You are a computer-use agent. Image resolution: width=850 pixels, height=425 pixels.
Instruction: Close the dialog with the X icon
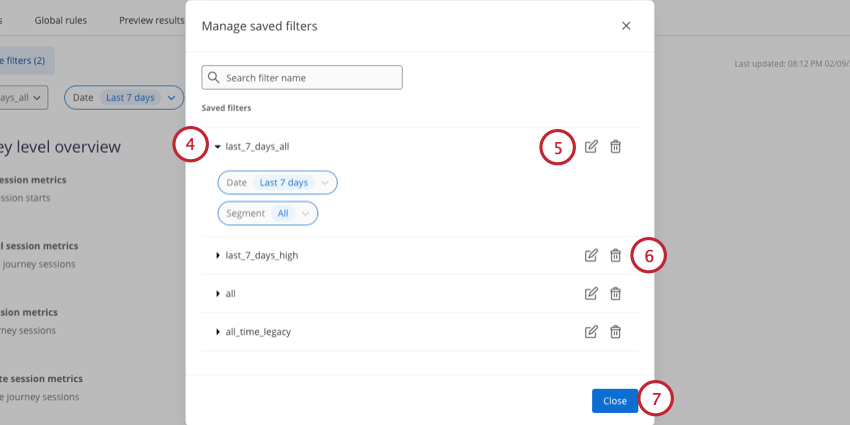pos(626,26)
